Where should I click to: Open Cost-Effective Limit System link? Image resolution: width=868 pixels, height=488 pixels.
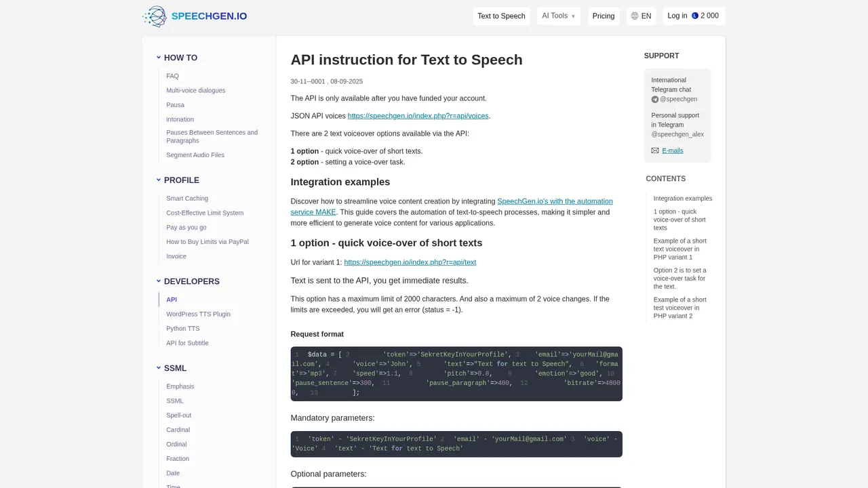pos(205,213)
